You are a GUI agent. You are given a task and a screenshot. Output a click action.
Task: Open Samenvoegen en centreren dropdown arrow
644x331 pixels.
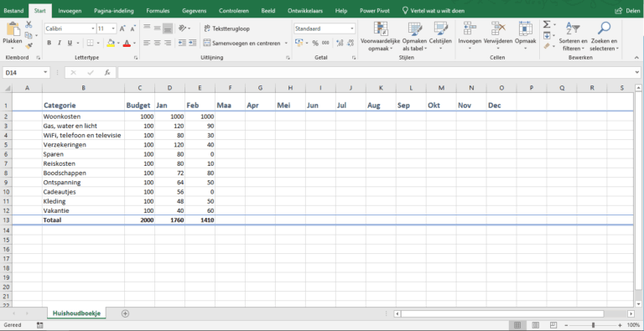pos(286,43)
